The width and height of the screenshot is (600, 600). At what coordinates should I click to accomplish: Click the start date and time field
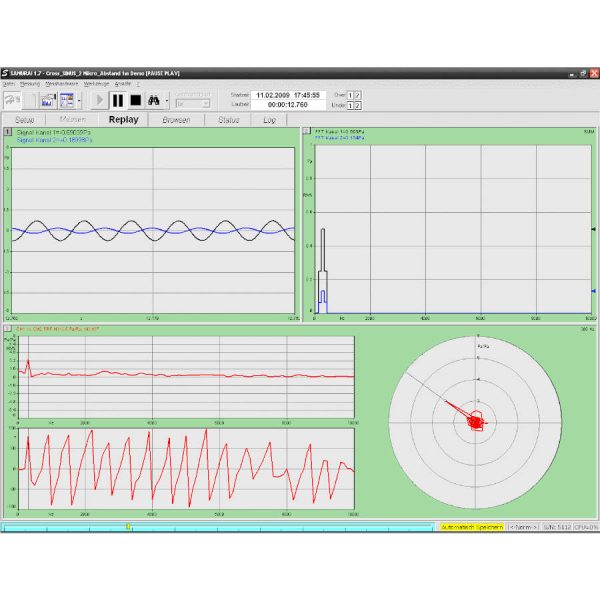point(288,95)
